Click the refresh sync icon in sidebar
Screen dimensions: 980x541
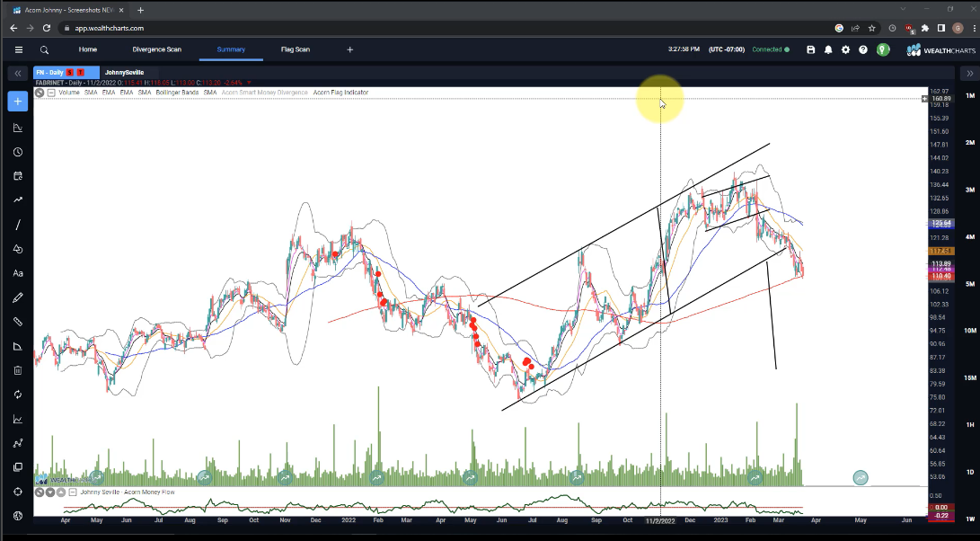coord(17,395)
